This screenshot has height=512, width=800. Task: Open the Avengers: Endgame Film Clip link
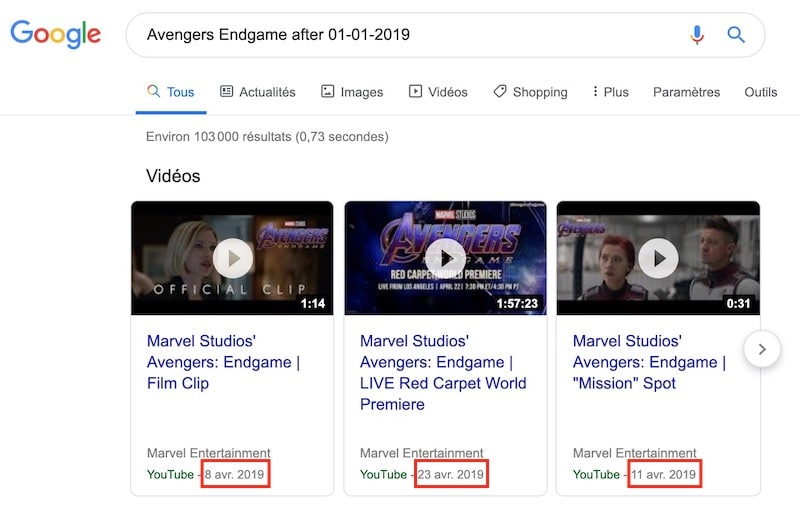(x=223, y=362)
